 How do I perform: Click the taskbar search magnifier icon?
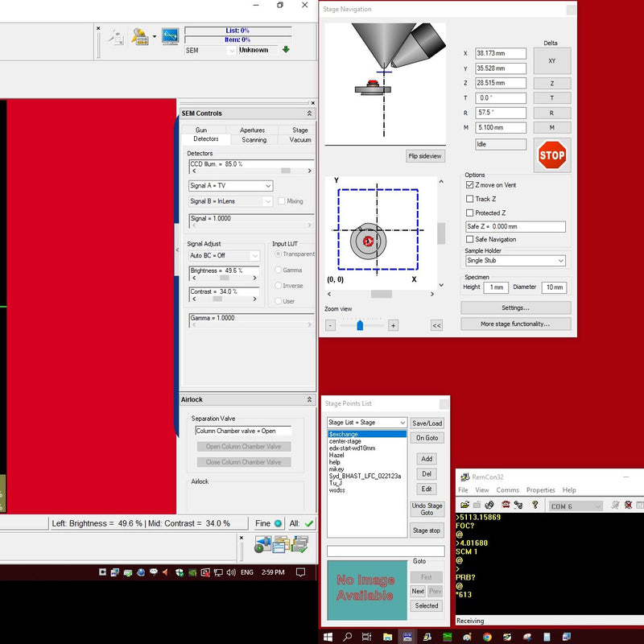pos(348,636)
